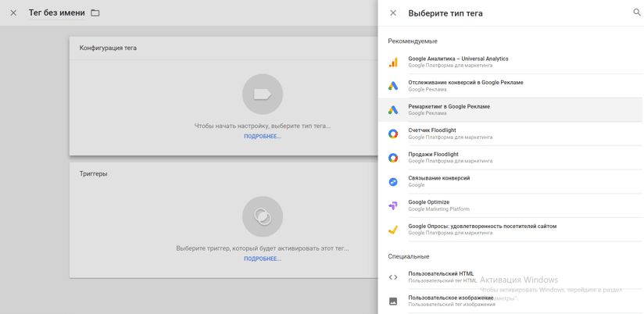Click the Пользовательский HTML code brackets icon

pyautogui.click(x=393, y=277)
